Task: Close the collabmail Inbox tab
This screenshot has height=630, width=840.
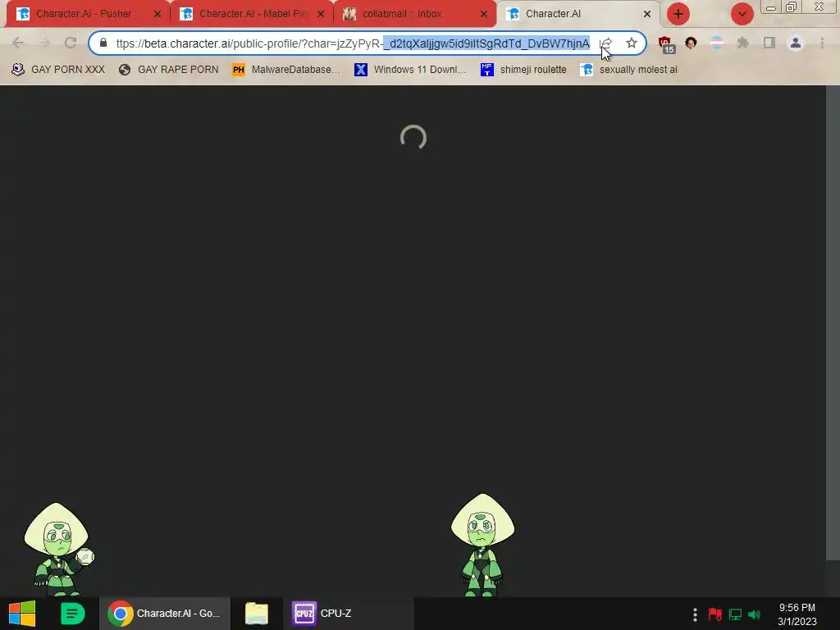Action: (x=484, y=15)
